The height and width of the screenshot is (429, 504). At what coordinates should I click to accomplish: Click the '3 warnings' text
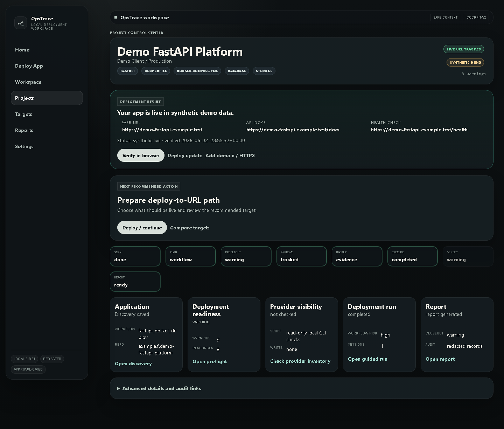pyautogui.click(x=474, y=74)
